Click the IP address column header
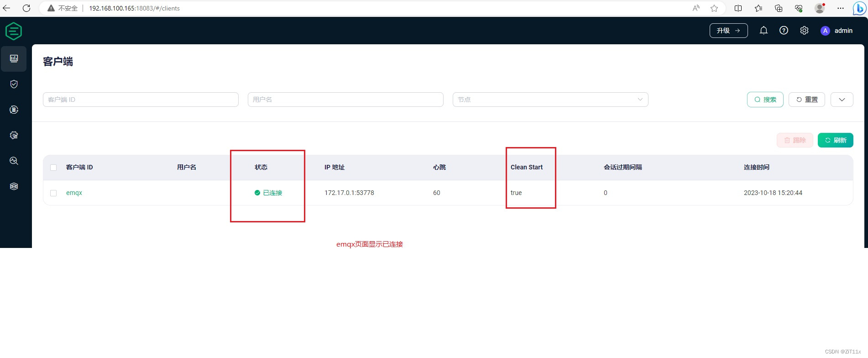Image resolution: width=868 pixels, height=358 pixels. tap(335, 167)
